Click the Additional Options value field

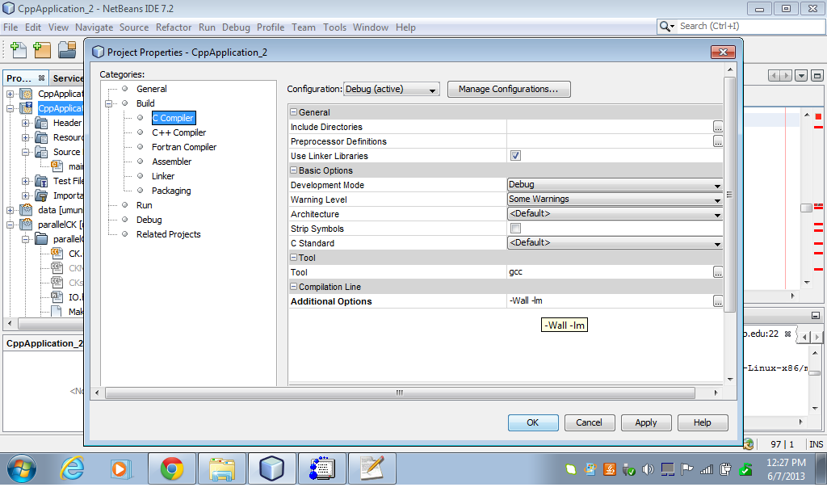point(609,301)
